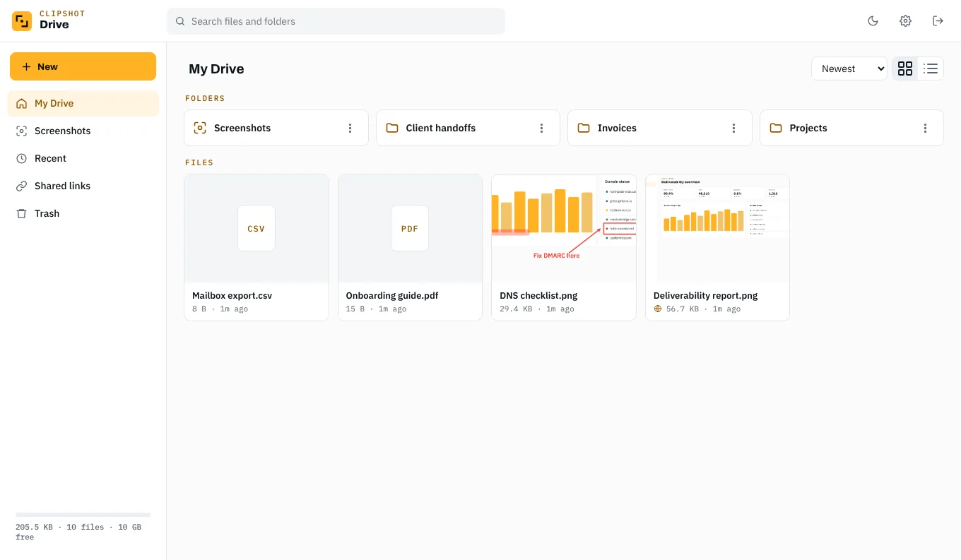Select My Drive in the sidebar
This screenshot has width=961, height=560.
click(83, 103)
